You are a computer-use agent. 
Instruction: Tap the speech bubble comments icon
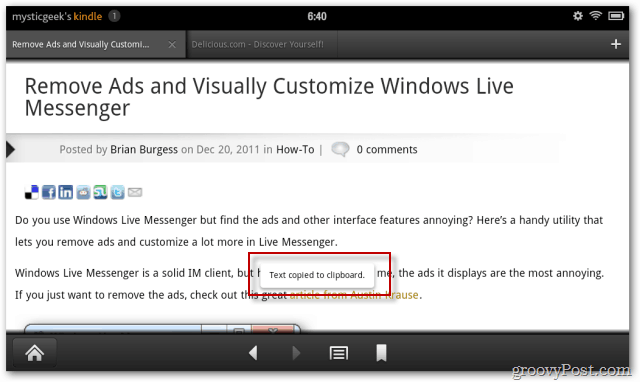340,149
